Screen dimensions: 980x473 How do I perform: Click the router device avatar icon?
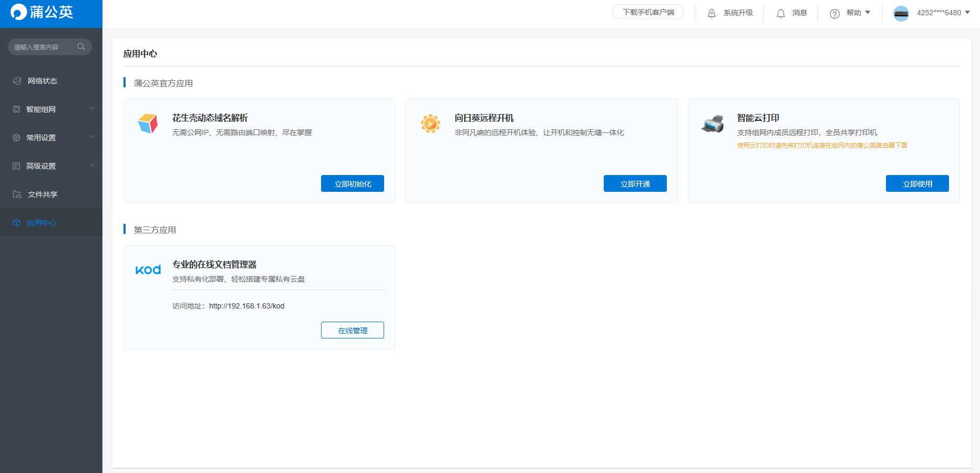coord(901,13)
